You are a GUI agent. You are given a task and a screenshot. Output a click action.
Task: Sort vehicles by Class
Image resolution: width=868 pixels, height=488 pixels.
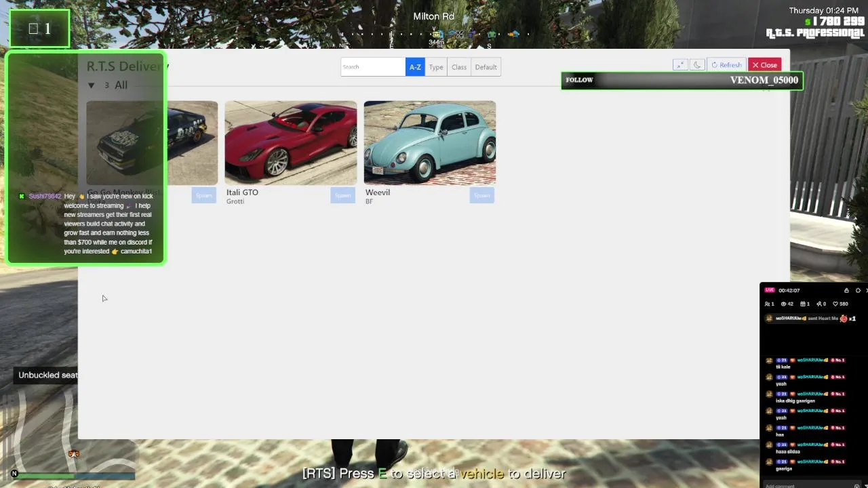pos(459,67)
